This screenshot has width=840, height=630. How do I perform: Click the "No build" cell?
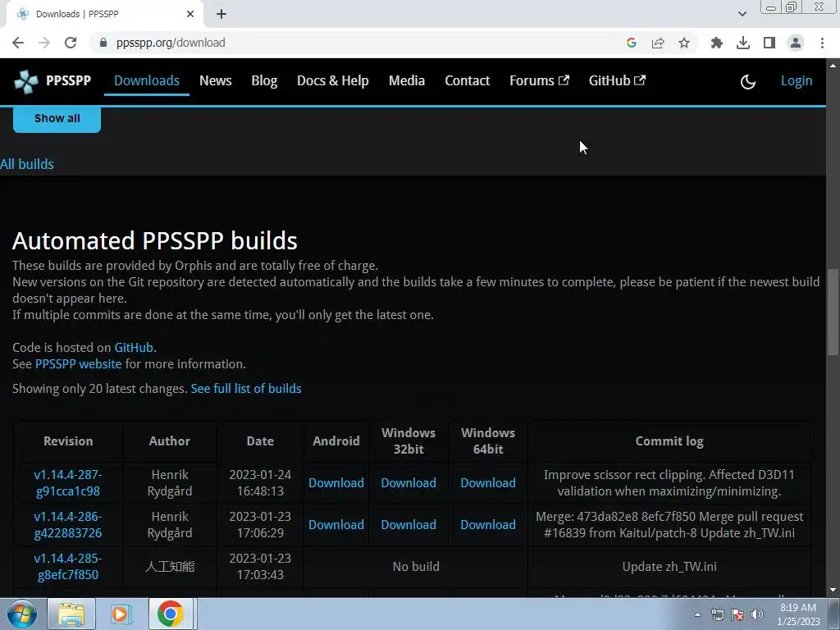[416, 567]
